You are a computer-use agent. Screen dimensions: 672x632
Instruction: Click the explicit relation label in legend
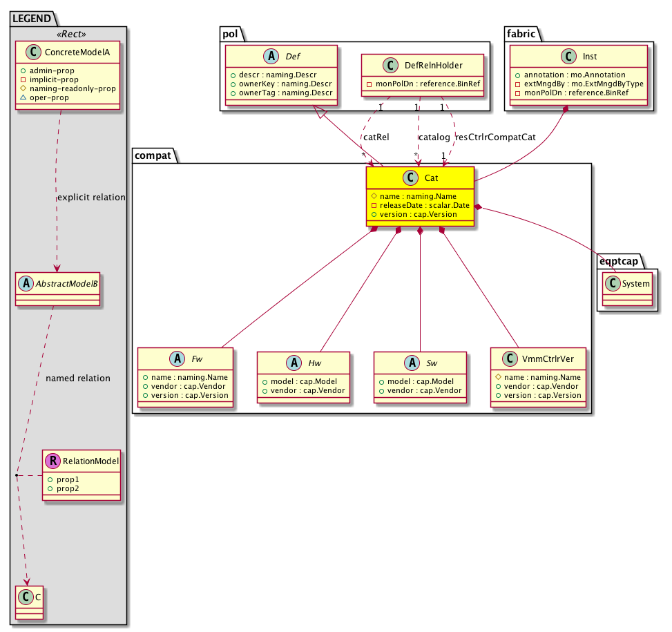(91, 198)
